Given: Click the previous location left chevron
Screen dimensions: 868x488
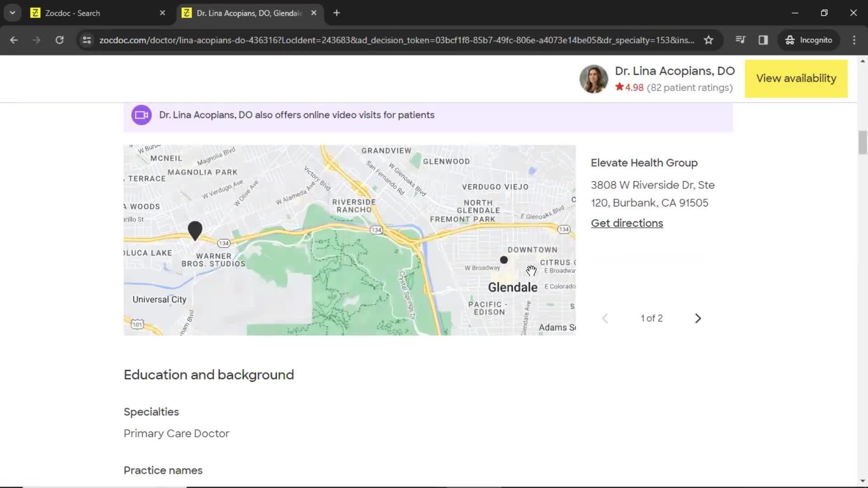Looking at the screenshot, I should [605, 318].
